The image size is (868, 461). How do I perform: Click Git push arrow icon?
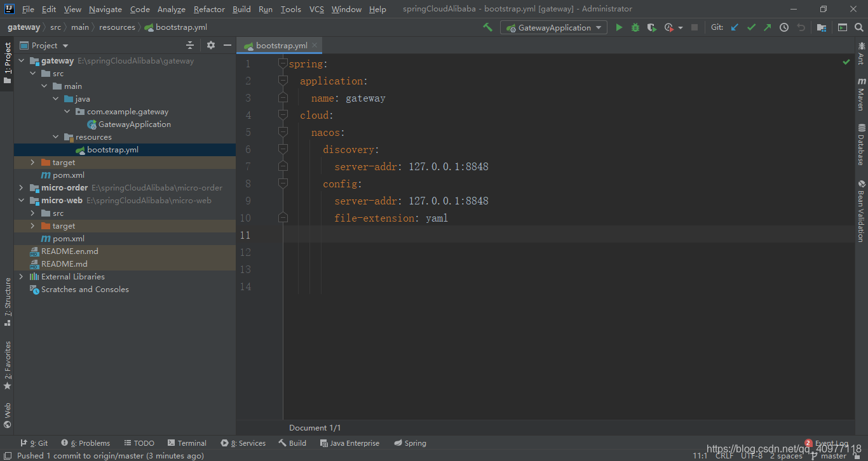pos(768,27)
